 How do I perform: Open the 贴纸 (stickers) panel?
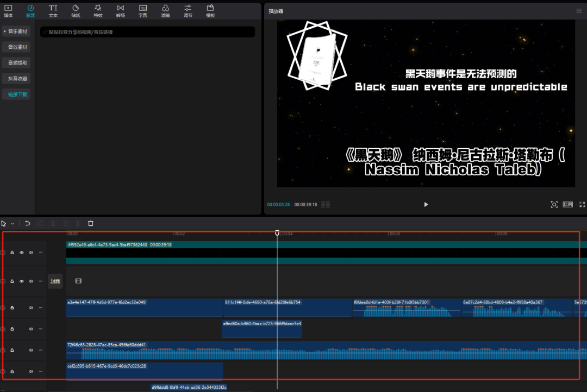click(75, 11)
